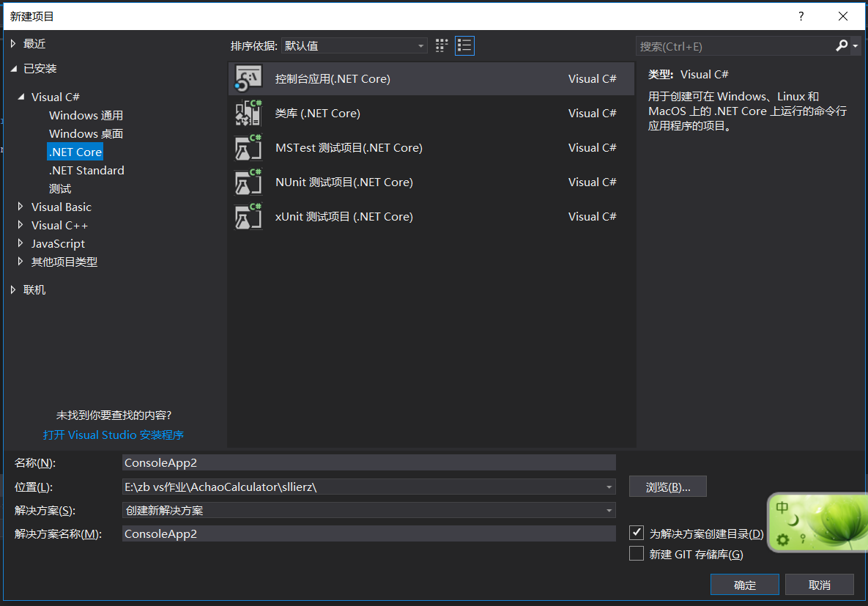The image size is (868, 606).
Task: Toggle the IME Chinese mode indicator
Action: pyautogui.click(x=782, y=507)
